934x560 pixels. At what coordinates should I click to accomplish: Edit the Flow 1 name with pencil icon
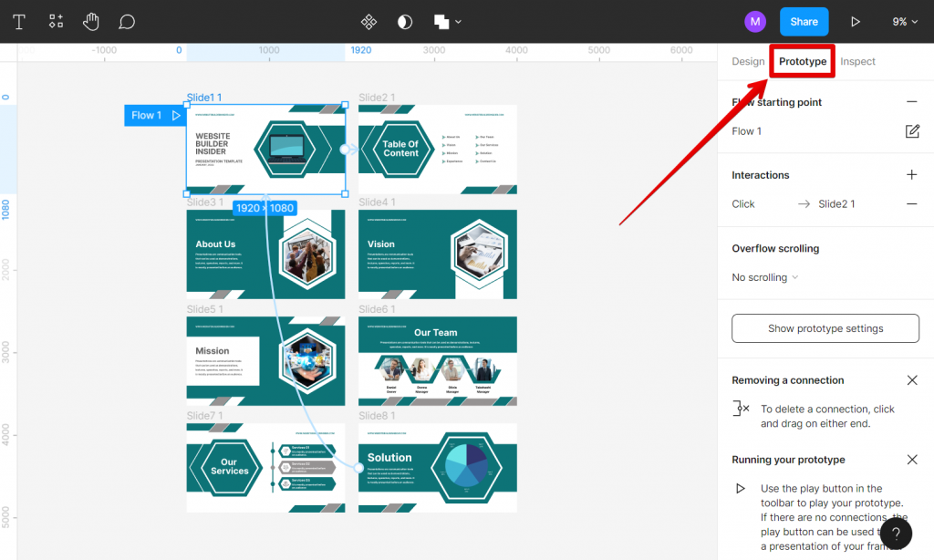pyautogui.click(x=912, y=131)
